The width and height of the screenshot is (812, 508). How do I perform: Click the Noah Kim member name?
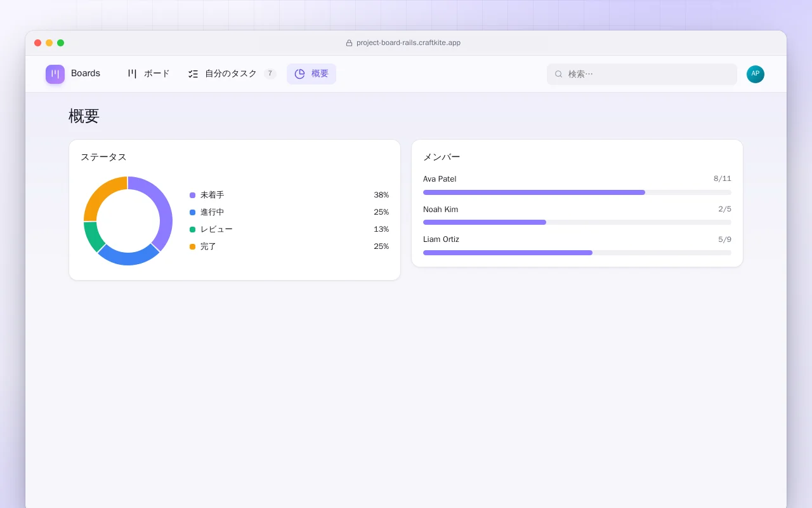click(x=440, y=210)
